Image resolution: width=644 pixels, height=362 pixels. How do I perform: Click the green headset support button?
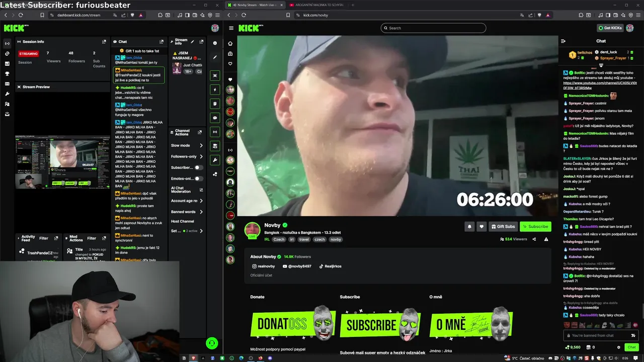212,343
